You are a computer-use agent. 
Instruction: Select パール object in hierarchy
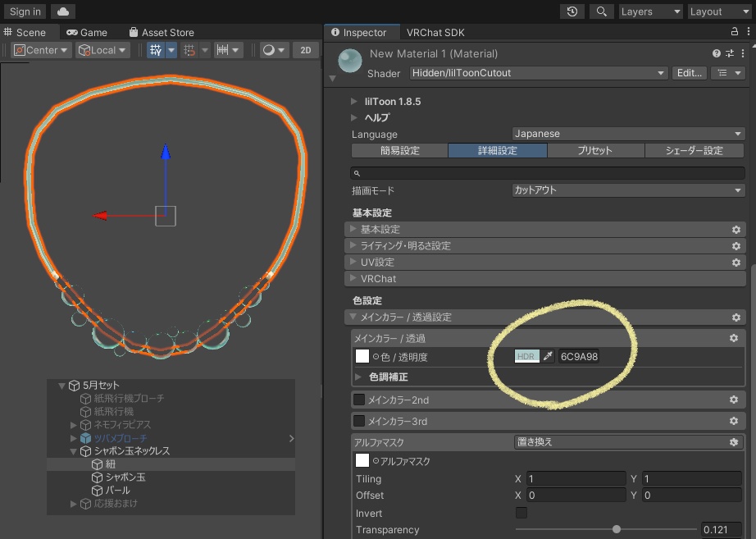118,491
